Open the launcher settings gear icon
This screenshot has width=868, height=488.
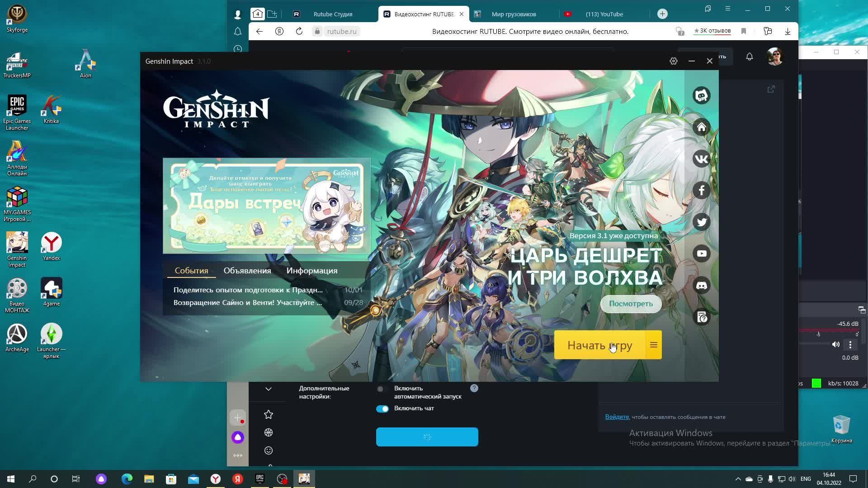(674, 61)
